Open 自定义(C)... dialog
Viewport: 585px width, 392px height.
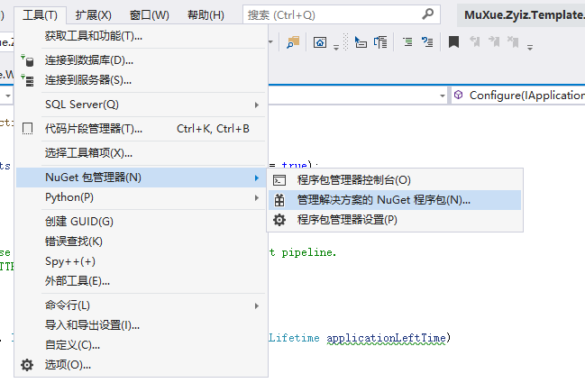[142, 345]
